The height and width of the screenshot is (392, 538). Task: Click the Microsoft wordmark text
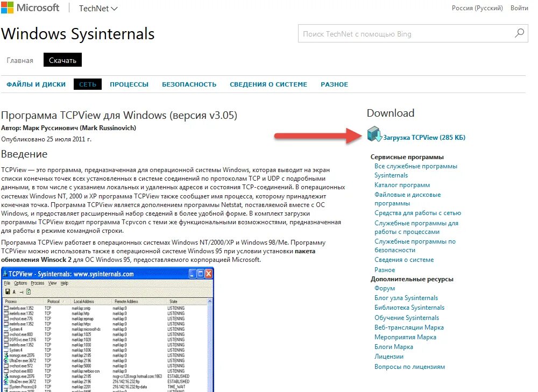(x=38, y=8)
